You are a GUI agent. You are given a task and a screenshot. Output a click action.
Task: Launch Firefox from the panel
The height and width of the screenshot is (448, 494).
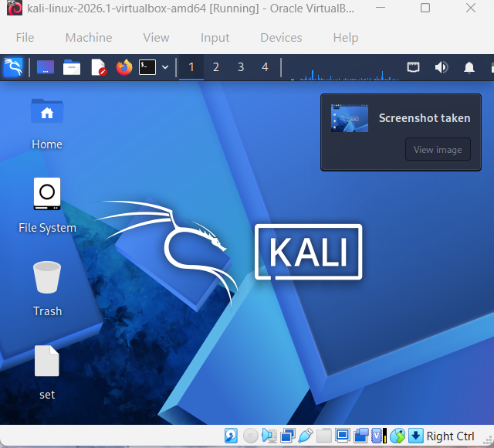coord(124,67)
